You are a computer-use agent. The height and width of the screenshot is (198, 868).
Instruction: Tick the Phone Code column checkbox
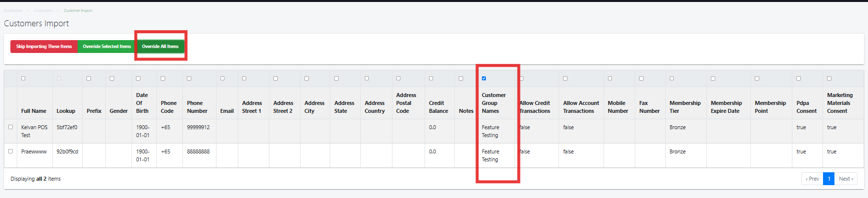[x=163, y=78]
